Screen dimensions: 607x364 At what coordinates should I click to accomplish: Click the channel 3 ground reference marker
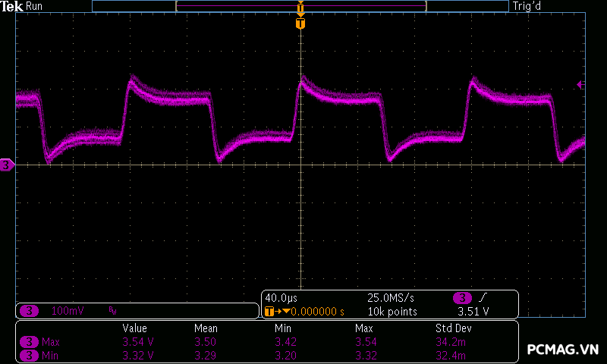7,165
